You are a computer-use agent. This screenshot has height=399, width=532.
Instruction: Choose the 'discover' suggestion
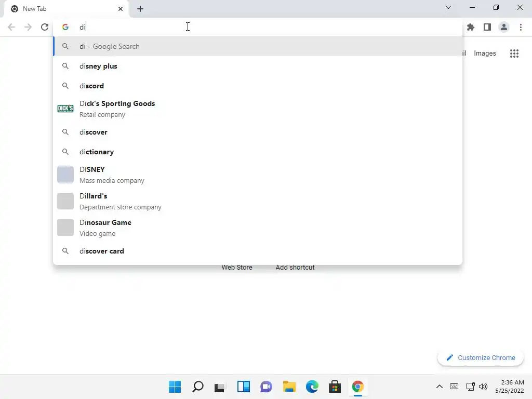258,132
